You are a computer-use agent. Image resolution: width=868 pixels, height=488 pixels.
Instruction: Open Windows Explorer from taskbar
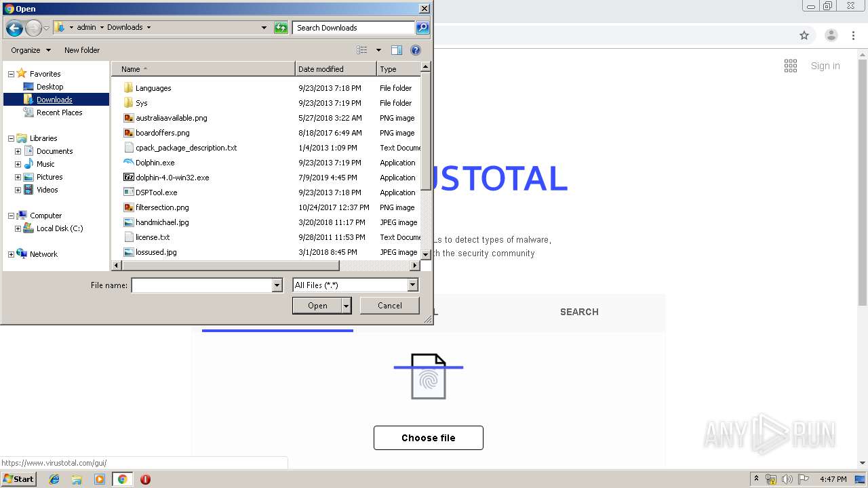[x=77, y=479]
